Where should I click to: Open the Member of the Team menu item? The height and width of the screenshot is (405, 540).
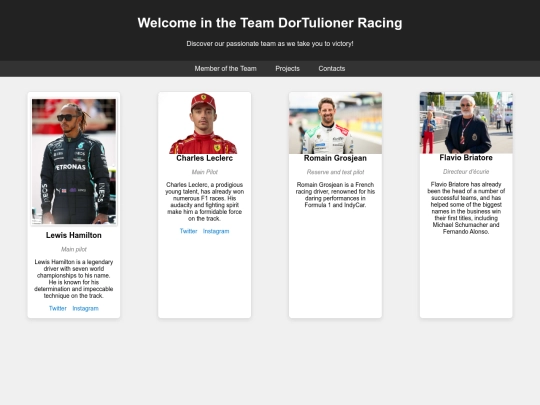pyautogui.click(x=225, y=69)
